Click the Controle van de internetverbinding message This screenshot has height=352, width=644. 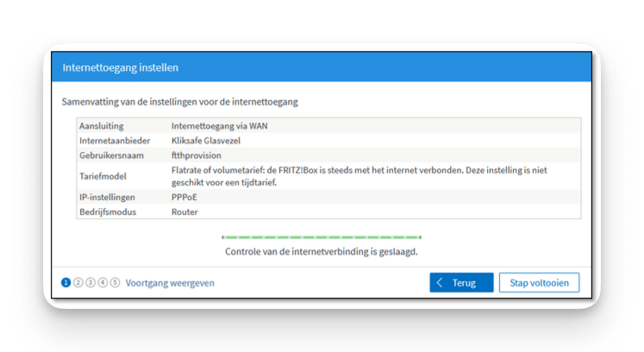tap(322, 252)
